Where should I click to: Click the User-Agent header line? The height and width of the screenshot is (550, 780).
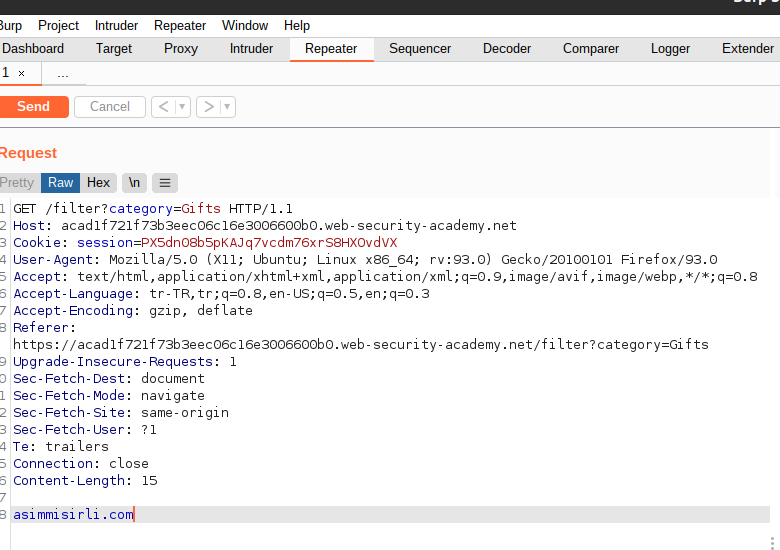tap(365, 260)
